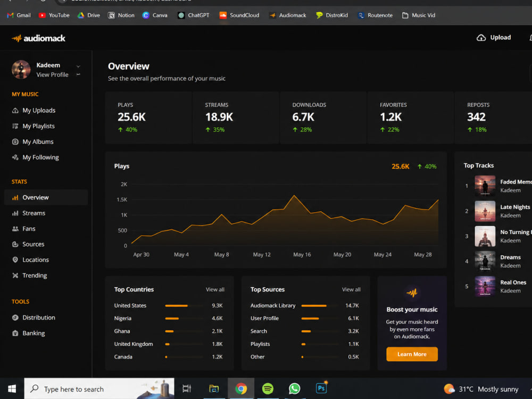Click My Albums sidebar icon

pos(15,142)
